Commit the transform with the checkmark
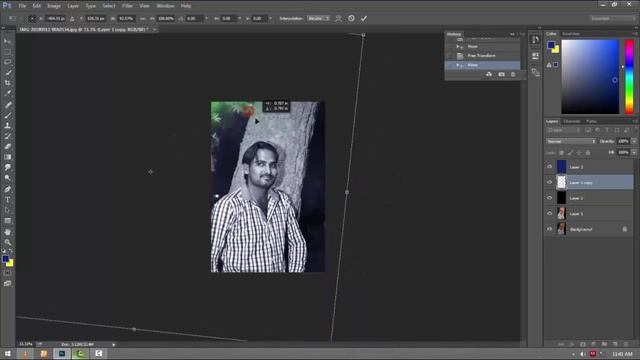Screen dimensions: 640x360 (364, 18)
